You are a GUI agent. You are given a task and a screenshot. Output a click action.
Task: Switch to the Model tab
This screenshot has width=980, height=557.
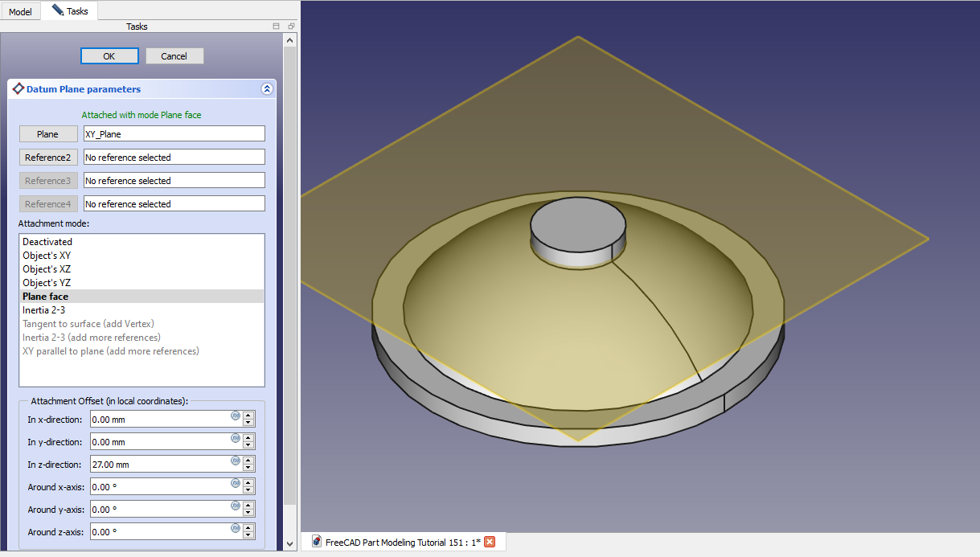20,11
